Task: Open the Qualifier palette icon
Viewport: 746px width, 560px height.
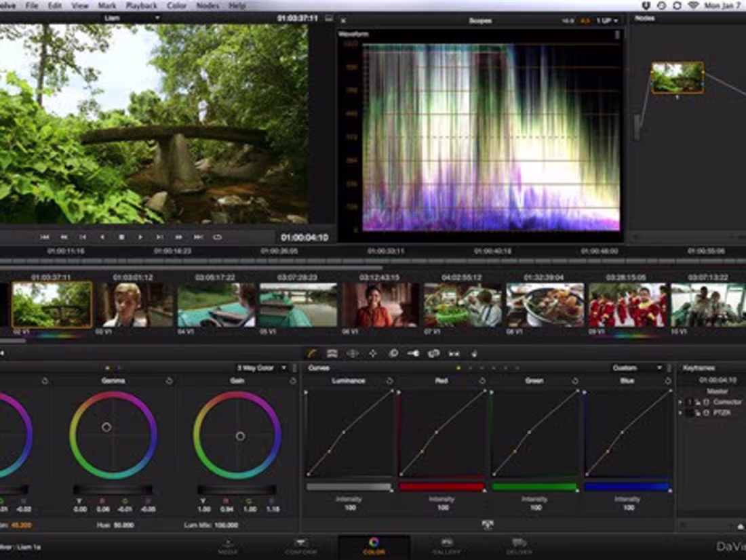Action: coord(332,353)
